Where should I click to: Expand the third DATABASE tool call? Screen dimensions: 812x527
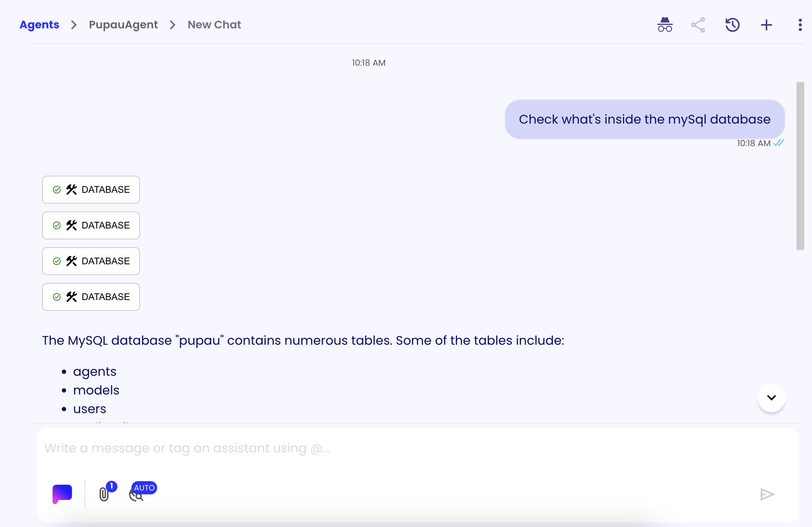tap(91, 261)
